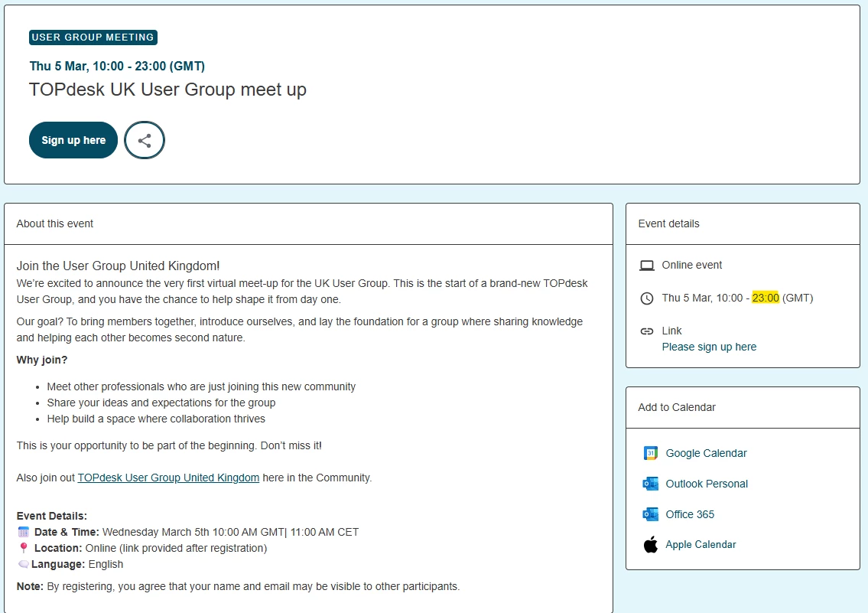Click the Add to Calendar heading
The image size is (868, 613).
(677, 408)
